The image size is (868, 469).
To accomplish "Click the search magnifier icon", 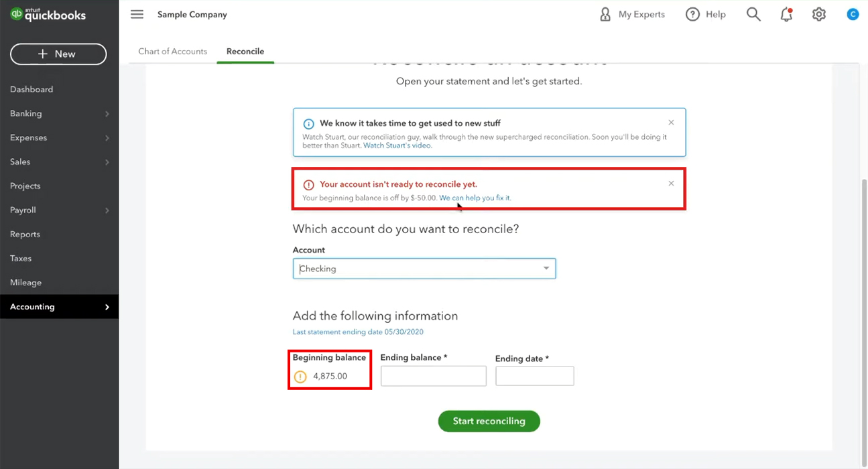I will pyautogui.click(x=753, y=14).
